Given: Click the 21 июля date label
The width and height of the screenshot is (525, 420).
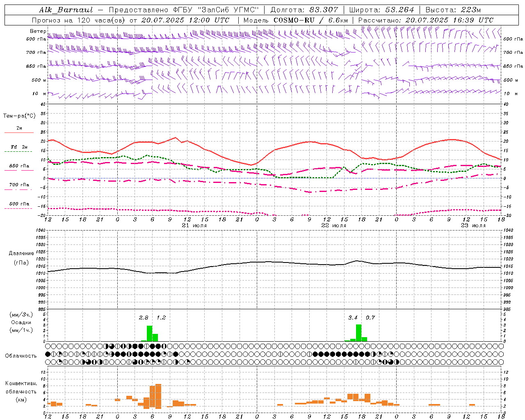Looking at the screenshot, I should tap(194, 226).
